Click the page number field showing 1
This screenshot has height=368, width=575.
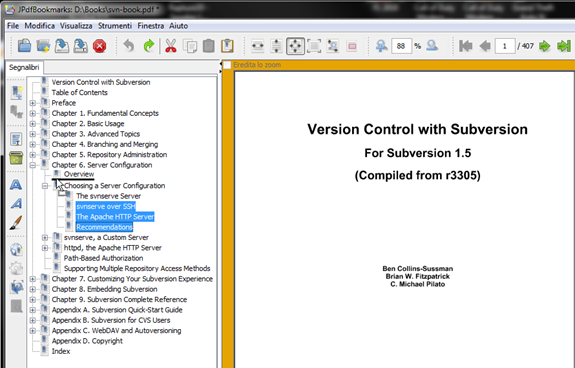click(505, 46)
